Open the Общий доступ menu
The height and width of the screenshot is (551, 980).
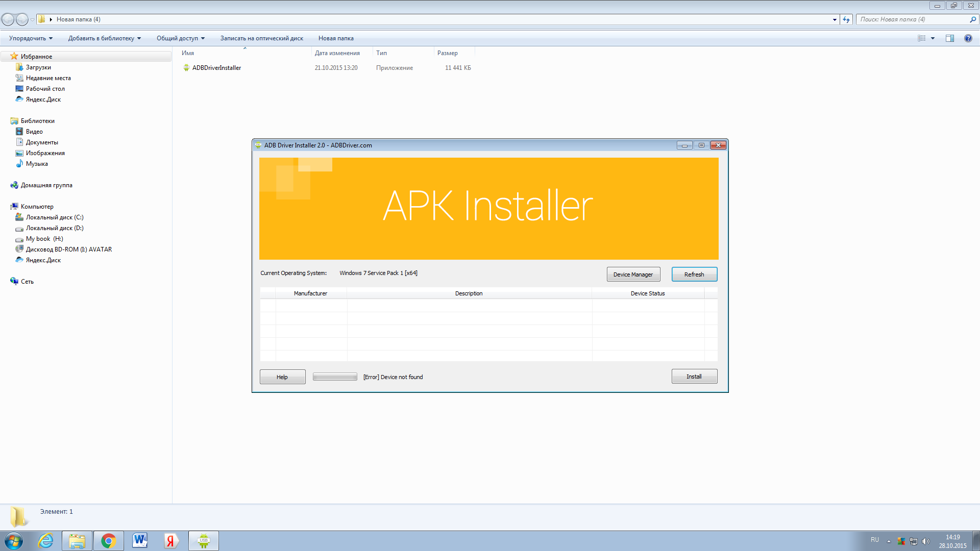[181, 38]
